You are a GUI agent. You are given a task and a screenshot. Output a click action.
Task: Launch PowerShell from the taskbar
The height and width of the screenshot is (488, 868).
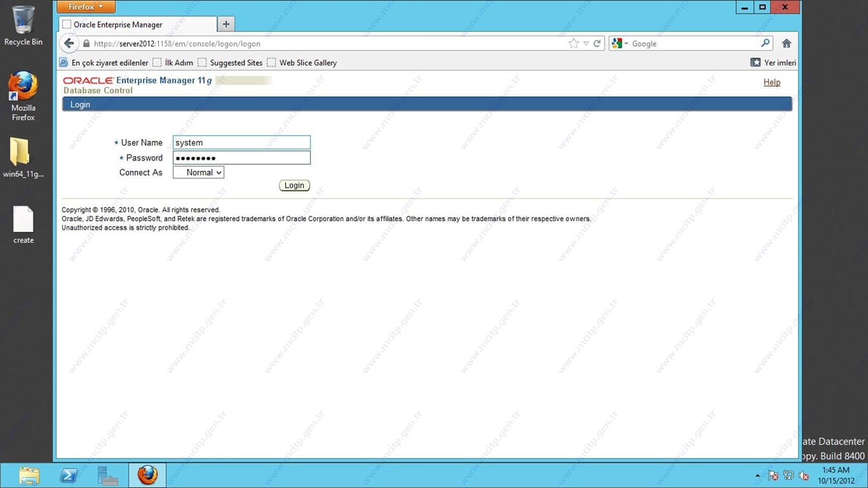coord(69,476)
